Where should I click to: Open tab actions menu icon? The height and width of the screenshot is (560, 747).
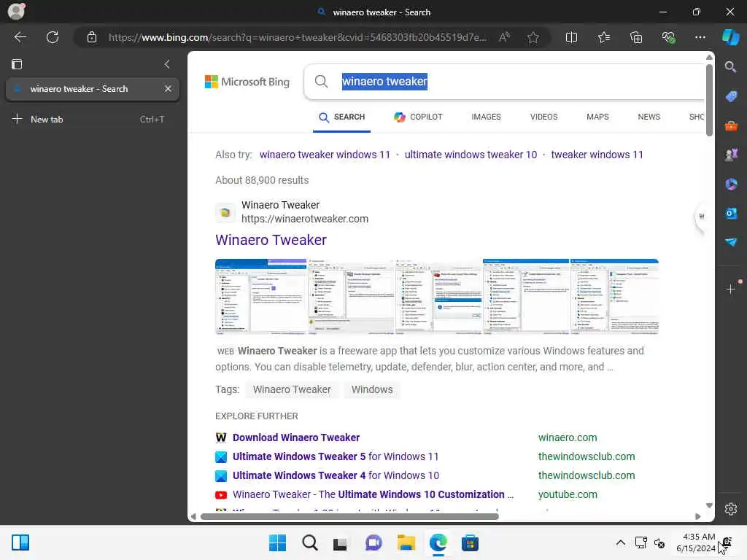17,64
